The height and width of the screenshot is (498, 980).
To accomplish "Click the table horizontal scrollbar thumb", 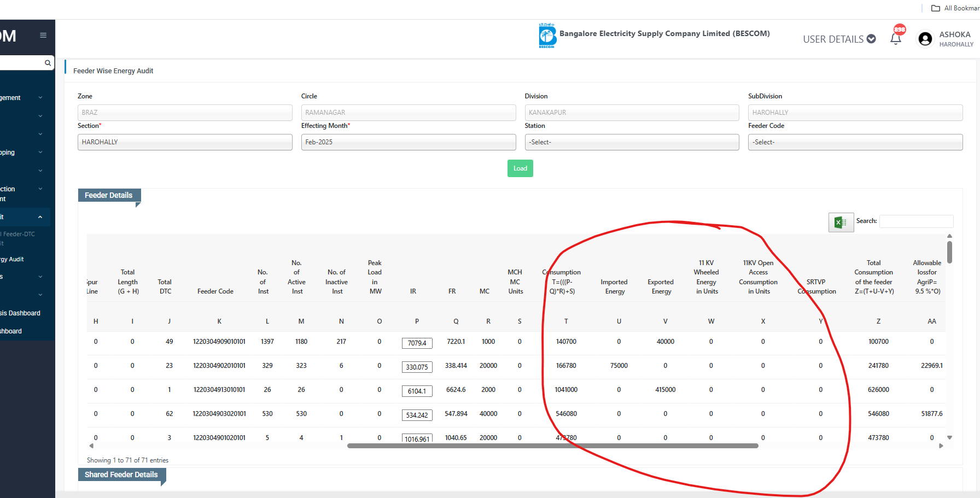I will [552, 446].
